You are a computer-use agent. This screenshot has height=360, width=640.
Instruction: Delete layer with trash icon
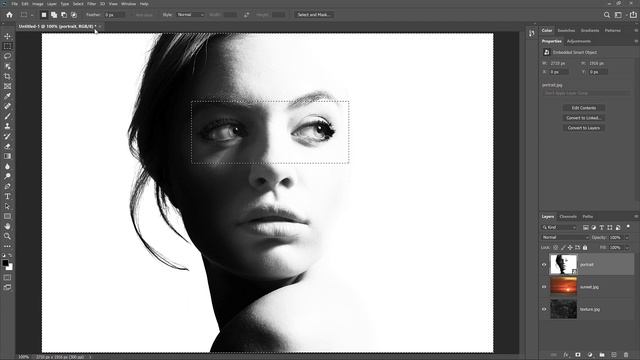pos(626,355)
